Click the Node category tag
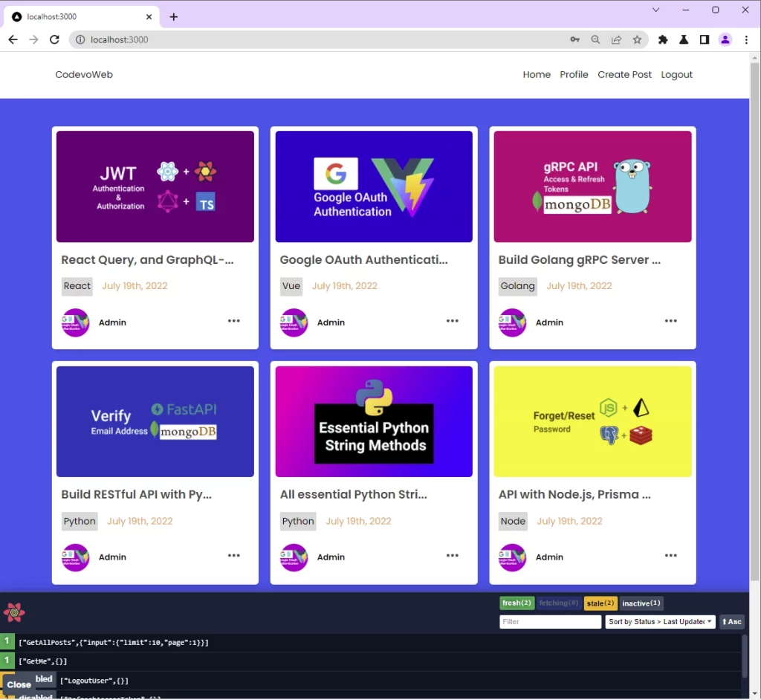761x700 pixels. point(513,521)
